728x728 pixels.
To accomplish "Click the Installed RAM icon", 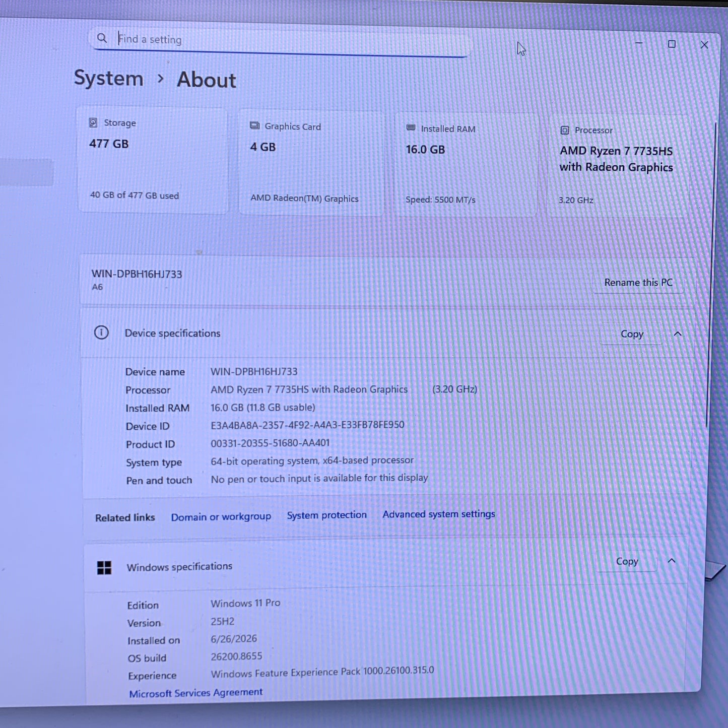I will 411,128.
